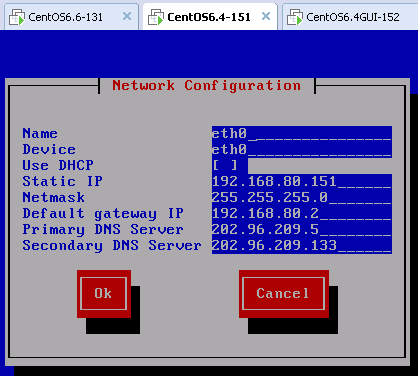Click the Use DHCP label
The image size is (418, 376).
click(x=58, y=165)
